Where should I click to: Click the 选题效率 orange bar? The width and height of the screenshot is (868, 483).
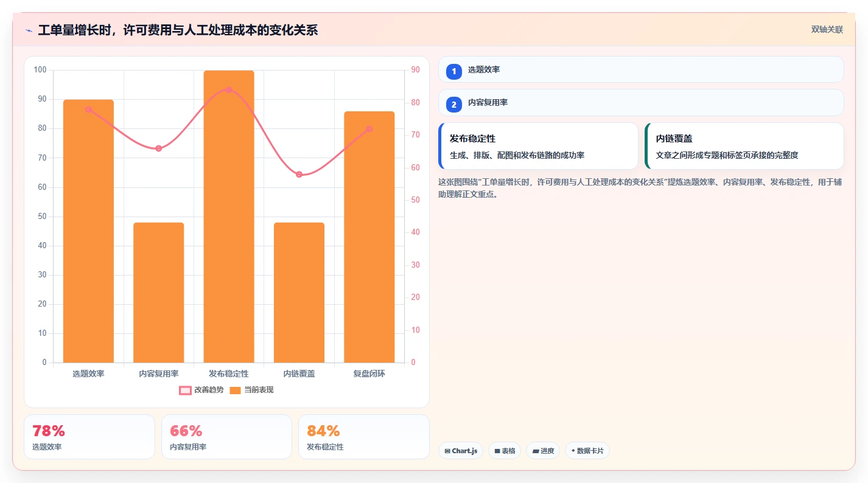(88, 231)
